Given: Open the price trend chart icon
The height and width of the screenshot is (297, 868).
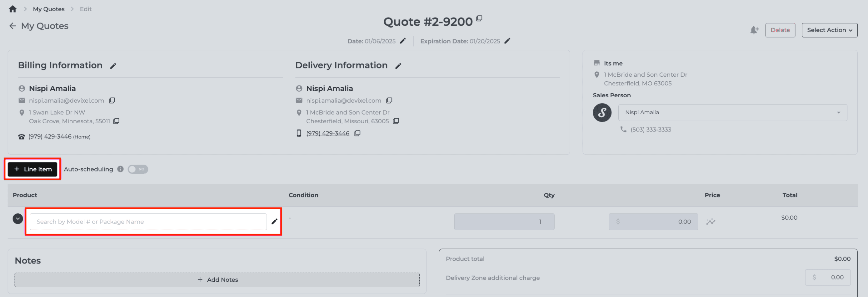Looking at the screenshot, I should (711, 222).
